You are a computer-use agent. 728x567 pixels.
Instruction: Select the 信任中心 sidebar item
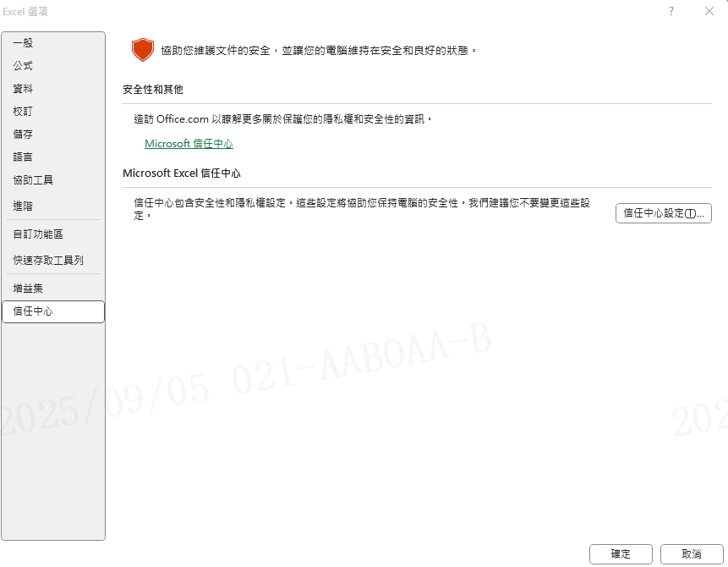click(33, 311)
